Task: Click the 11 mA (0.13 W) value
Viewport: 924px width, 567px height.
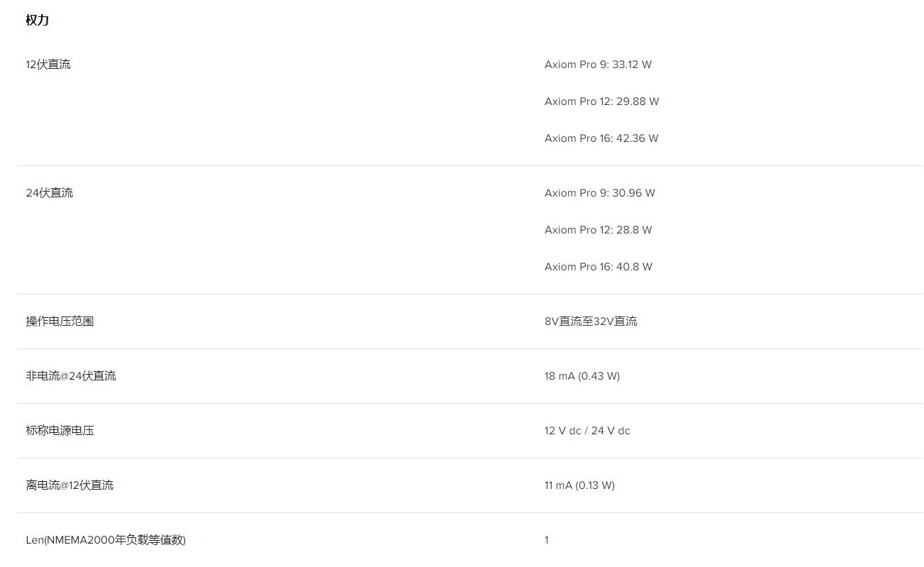Action: (579, 485)
